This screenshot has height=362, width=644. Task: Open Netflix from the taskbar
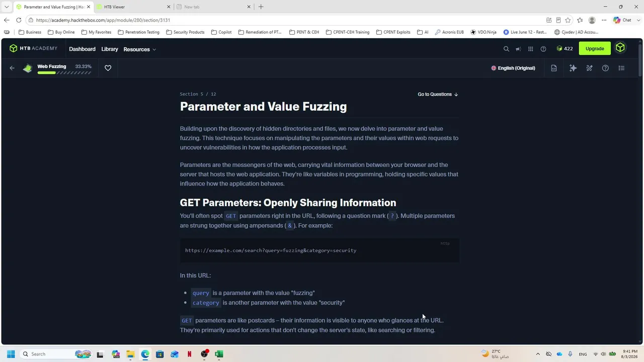[189, 354]
